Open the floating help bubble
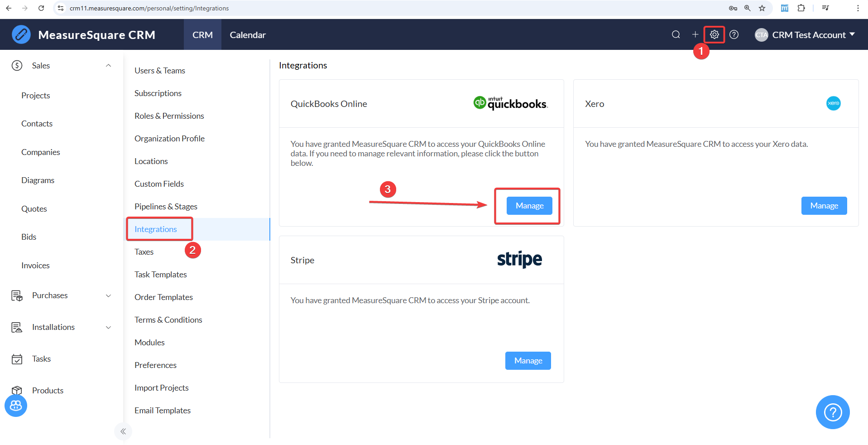This screenshot has width=868, height=445. tap(833, 412)
